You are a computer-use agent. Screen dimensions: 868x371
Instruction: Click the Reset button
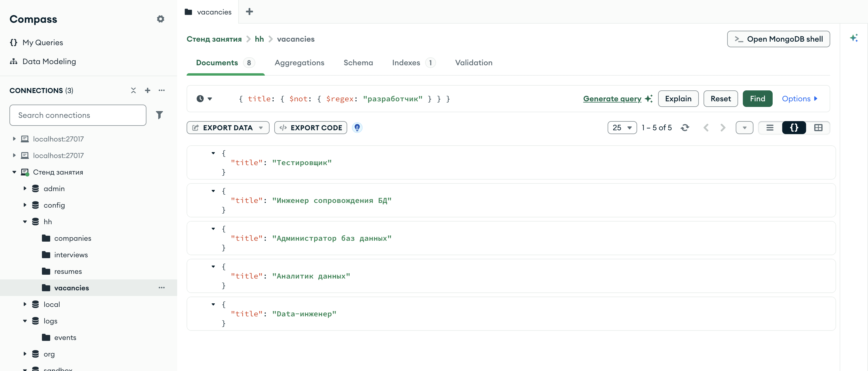tap(720, 99)
